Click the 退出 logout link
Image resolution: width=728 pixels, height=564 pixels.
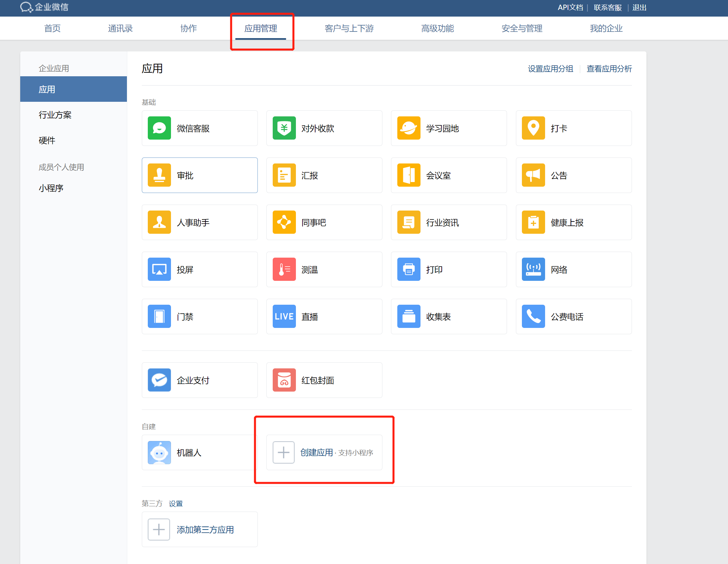pos(639,7)
